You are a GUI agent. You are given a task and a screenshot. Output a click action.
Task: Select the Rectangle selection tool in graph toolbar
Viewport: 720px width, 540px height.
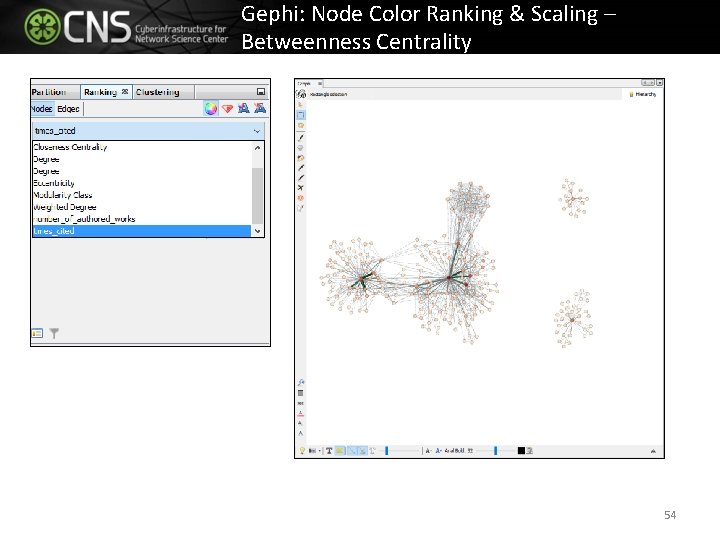(301, 115)
